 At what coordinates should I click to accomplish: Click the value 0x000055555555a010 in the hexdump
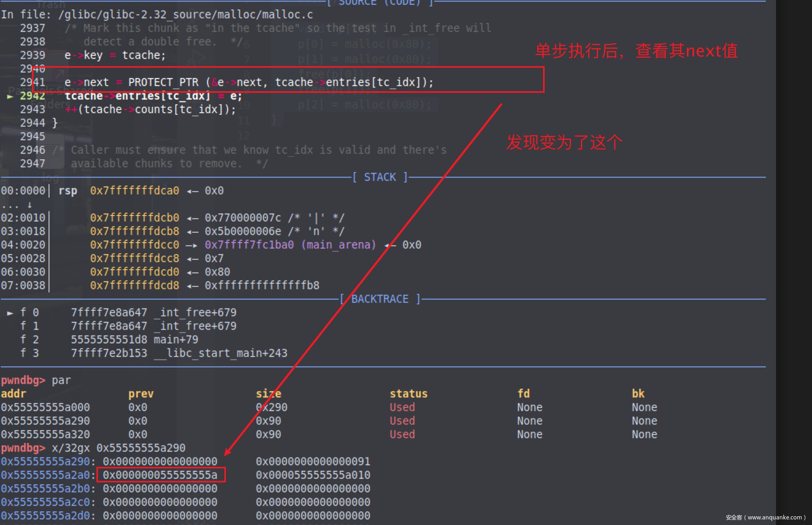[313, 475]
